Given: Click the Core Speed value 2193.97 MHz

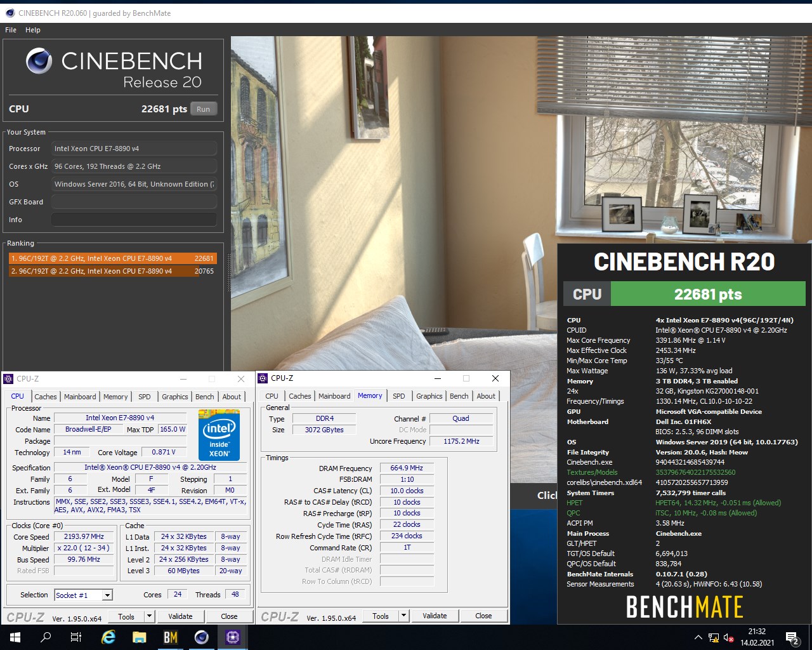Looking at the screenshot, I should (x=84, y=536).
